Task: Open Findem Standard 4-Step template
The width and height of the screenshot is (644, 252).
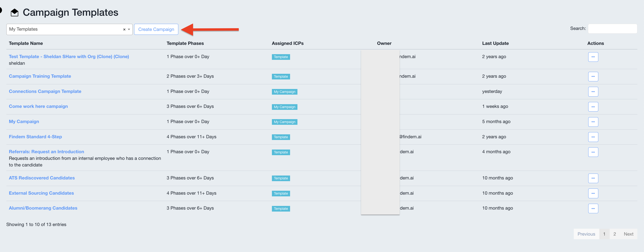Action: click(35, 137)
